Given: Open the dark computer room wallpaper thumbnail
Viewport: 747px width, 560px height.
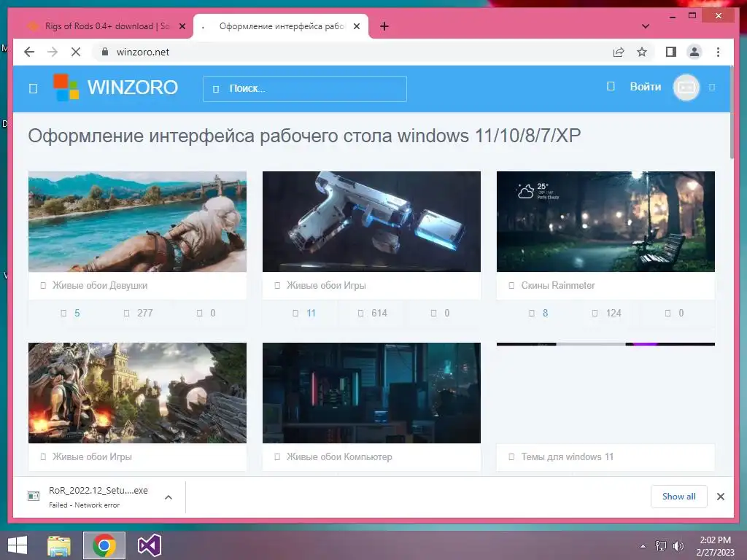Looking at the screenshot, I should pos(371,393).
